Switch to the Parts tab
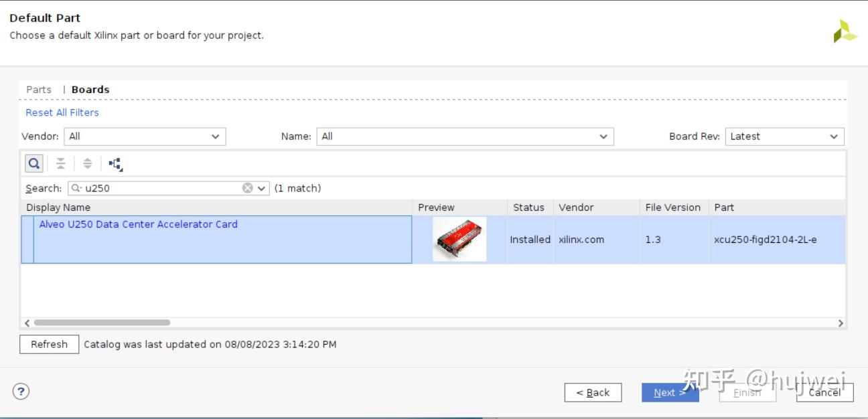 38,89
